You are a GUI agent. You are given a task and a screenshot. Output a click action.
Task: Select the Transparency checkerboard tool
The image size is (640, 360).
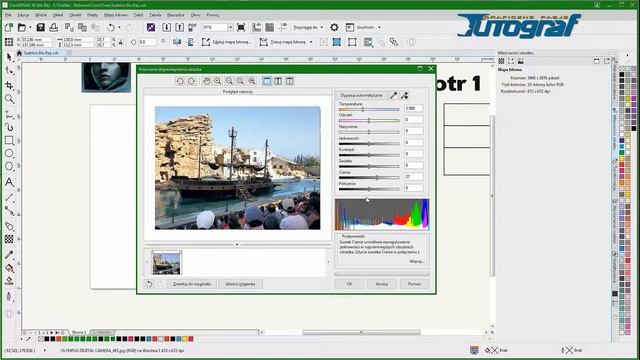(9, 239)
